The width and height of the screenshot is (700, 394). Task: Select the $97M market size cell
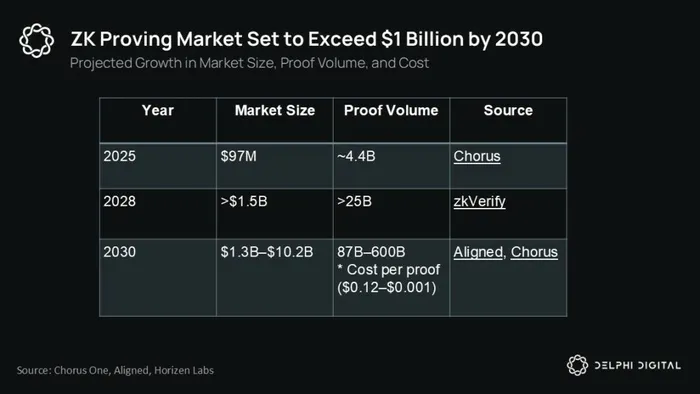pyautogui.click(x=275, y=166)
